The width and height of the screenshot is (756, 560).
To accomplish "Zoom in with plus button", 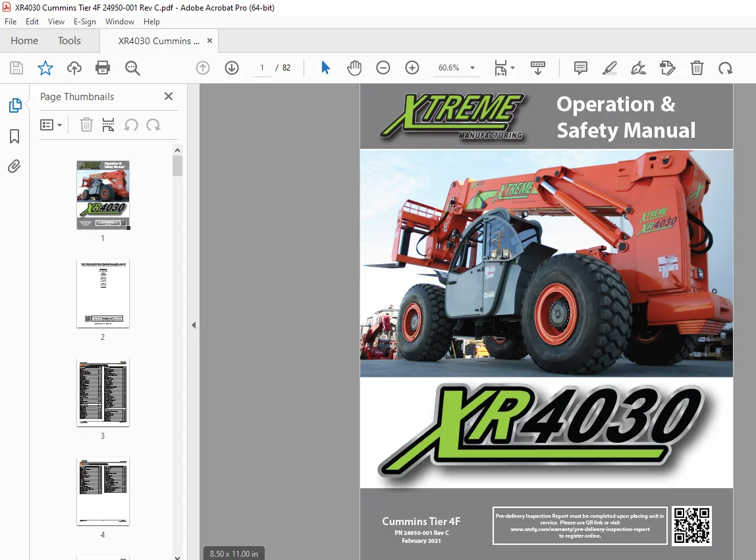I will click(x=412, y=68).
